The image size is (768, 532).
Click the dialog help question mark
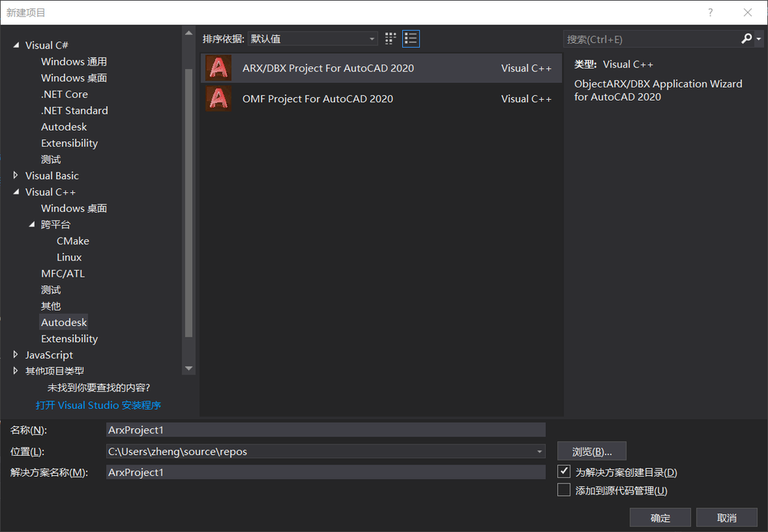click(710, 12)
